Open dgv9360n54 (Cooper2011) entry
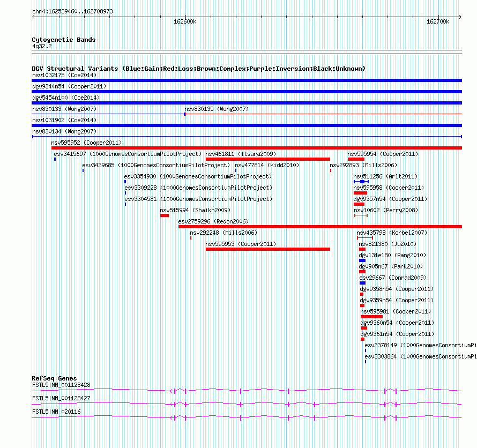This screenshot has height=448, width=477. coord(397,323)
